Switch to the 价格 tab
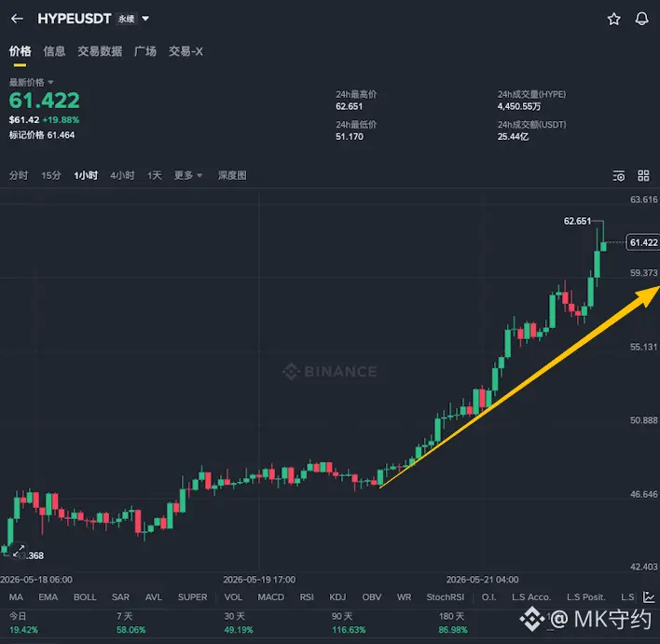 tap(20, 51)
